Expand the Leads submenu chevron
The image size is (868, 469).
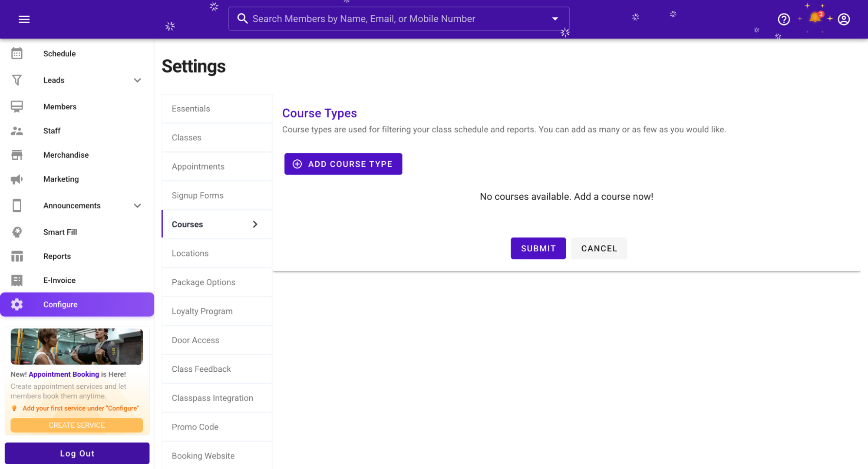click(x=137, y=80)
